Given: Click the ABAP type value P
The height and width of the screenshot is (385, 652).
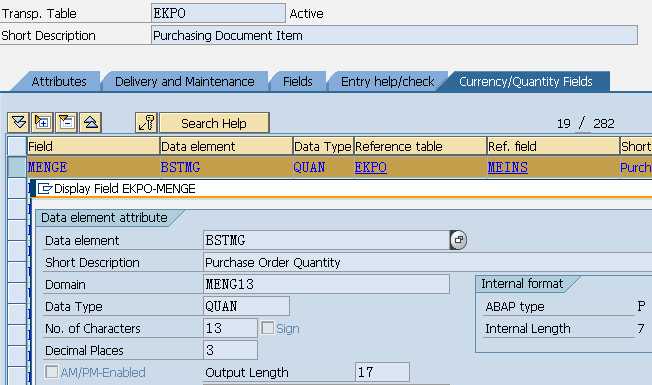Looking at the screenshot, I should pyautogui.click(x=641, y=306).
